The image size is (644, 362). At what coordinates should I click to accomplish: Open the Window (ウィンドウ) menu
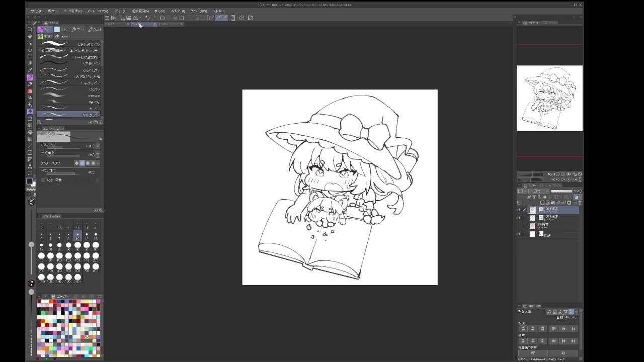(x=199, y=11)
